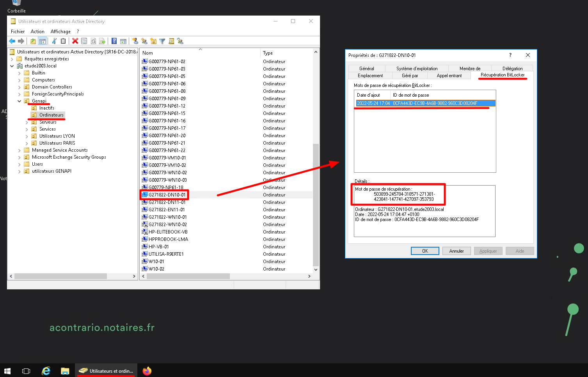The width and height of the screenshot is (588, 377).
Task: Toggle the action pane icon
Action: click(x=123, y=41)
